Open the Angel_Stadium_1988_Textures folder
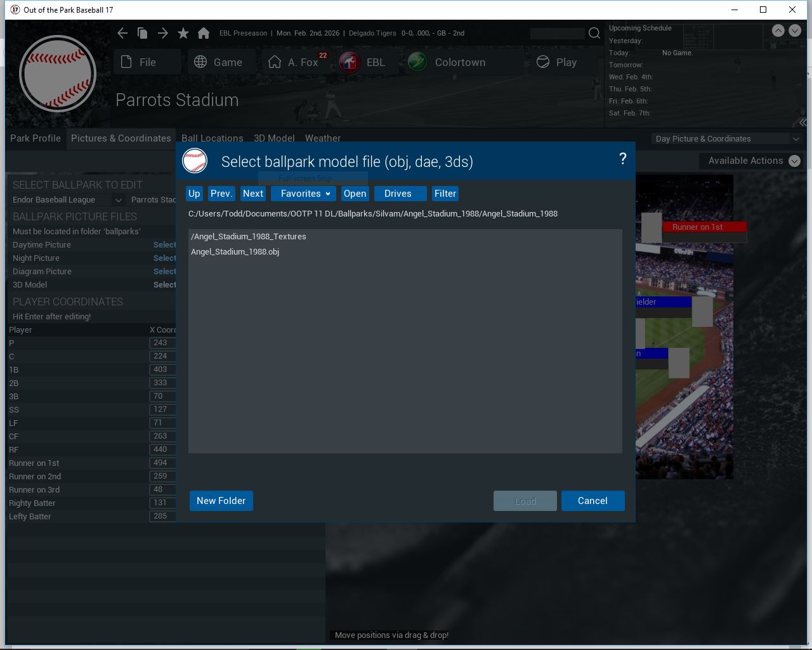This screenshot has width=812, height=650. coord(249,237)
